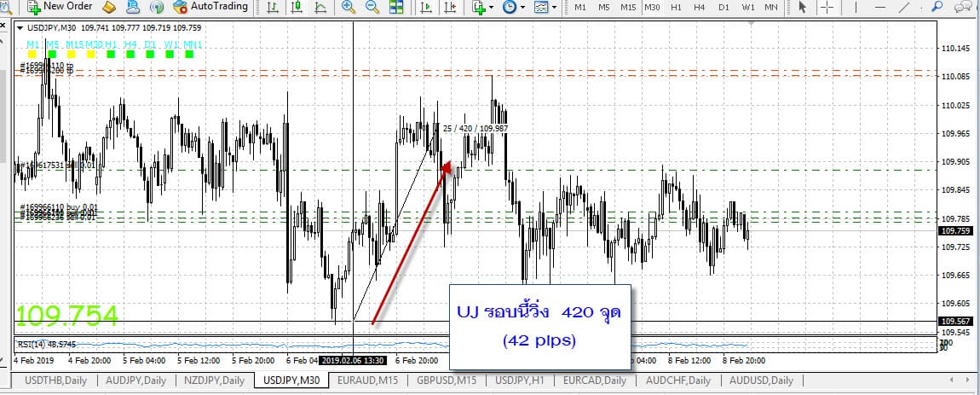Zoom out on the chart

pyautogui.click(x=372, y=8)
